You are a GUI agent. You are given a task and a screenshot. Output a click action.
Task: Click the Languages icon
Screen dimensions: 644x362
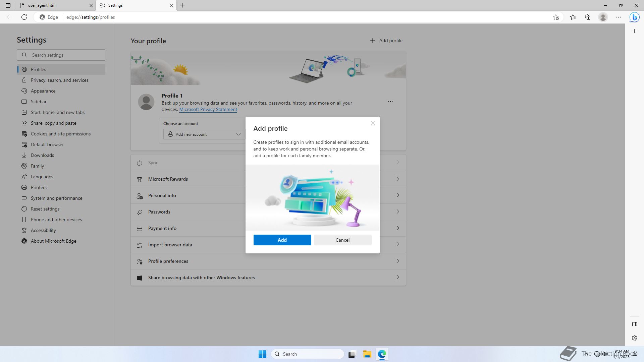[x=24, y=177]
